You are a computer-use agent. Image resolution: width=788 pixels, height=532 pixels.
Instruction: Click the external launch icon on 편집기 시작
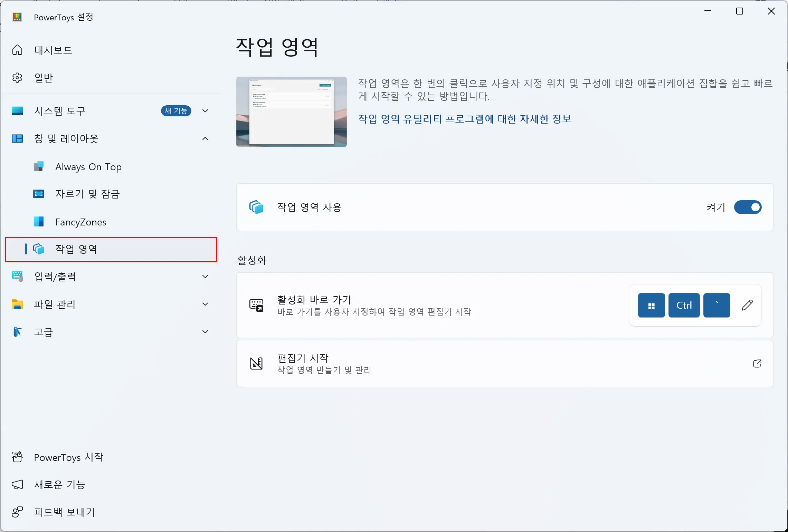click(x=757, y=364)
